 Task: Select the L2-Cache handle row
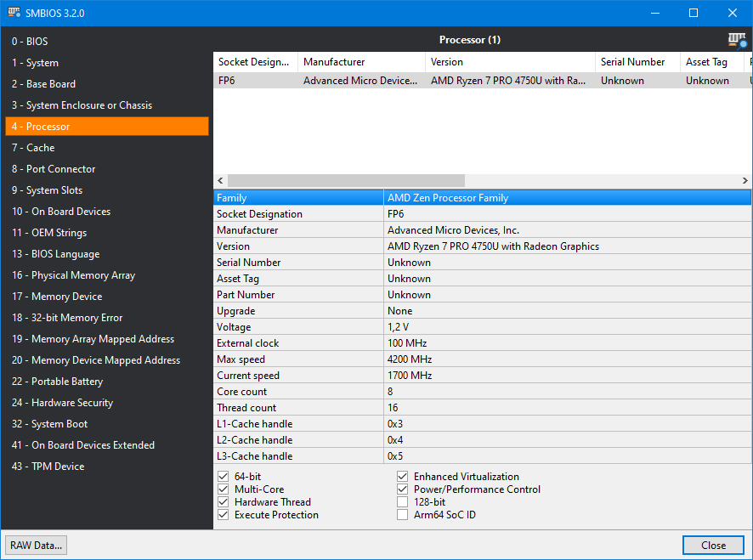482,440
